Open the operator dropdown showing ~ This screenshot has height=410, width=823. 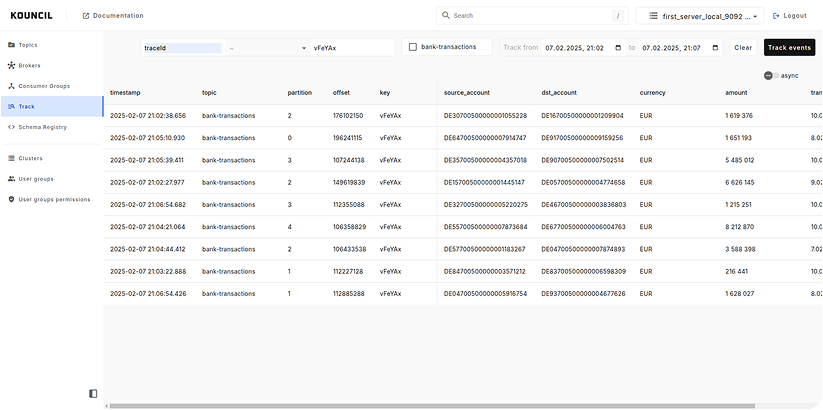point(268,48)
